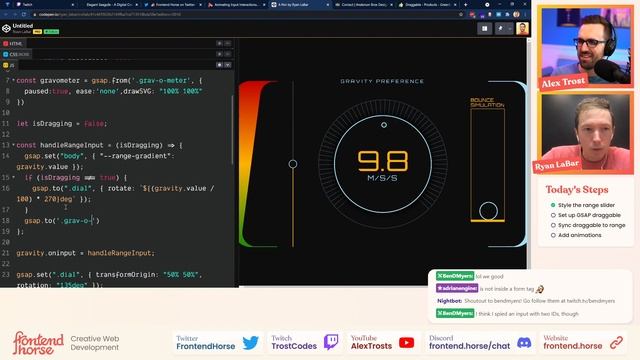Open the JS editor settings gear
Image resolution: width=640 pixels, height=360 pixels.
pos(219,64)
